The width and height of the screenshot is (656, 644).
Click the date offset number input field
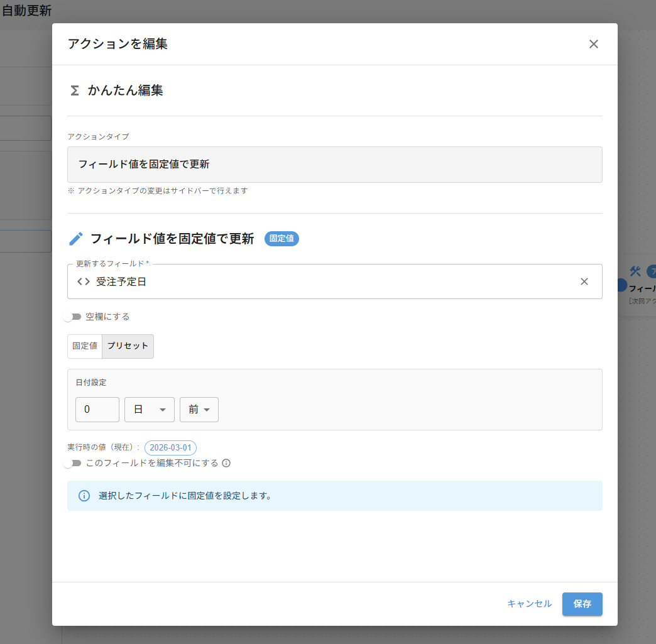click(x=97, y=410)
